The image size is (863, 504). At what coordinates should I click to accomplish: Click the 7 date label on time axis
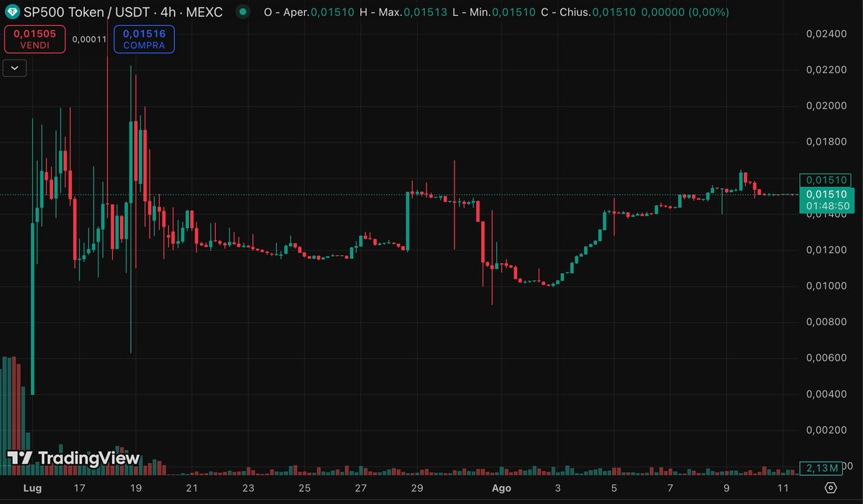pos(670,488)
